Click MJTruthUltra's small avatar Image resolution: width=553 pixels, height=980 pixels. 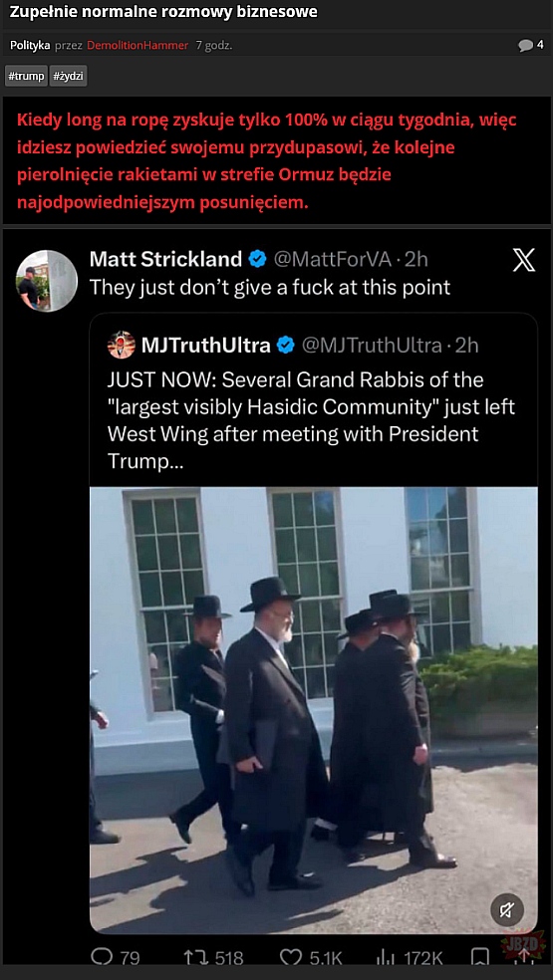pos(122,345)
